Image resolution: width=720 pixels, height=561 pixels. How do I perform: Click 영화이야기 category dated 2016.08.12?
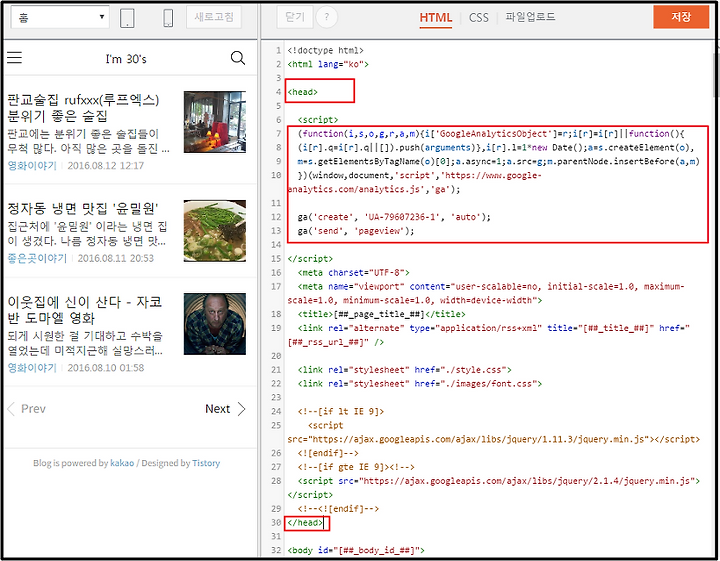(x=32, y=165)
